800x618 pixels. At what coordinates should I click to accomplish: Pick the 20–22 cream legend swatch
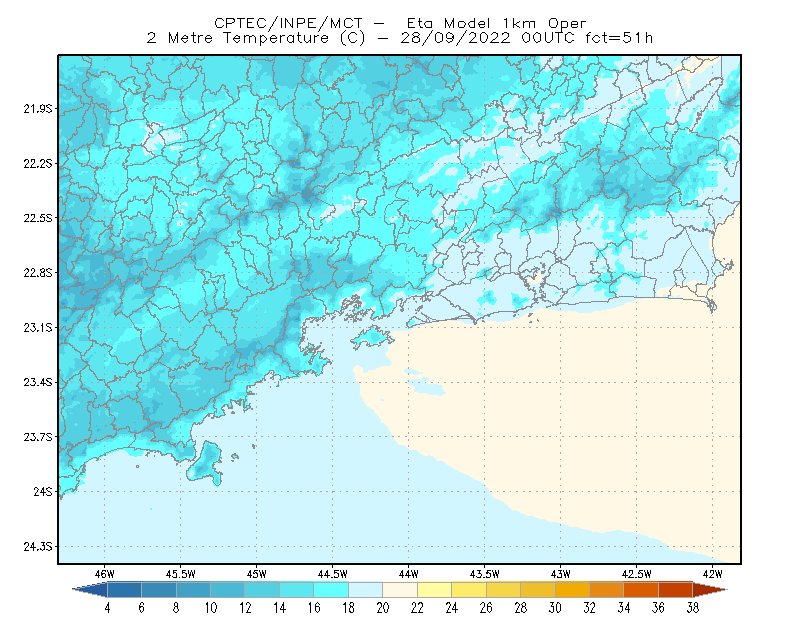point(400,590)
